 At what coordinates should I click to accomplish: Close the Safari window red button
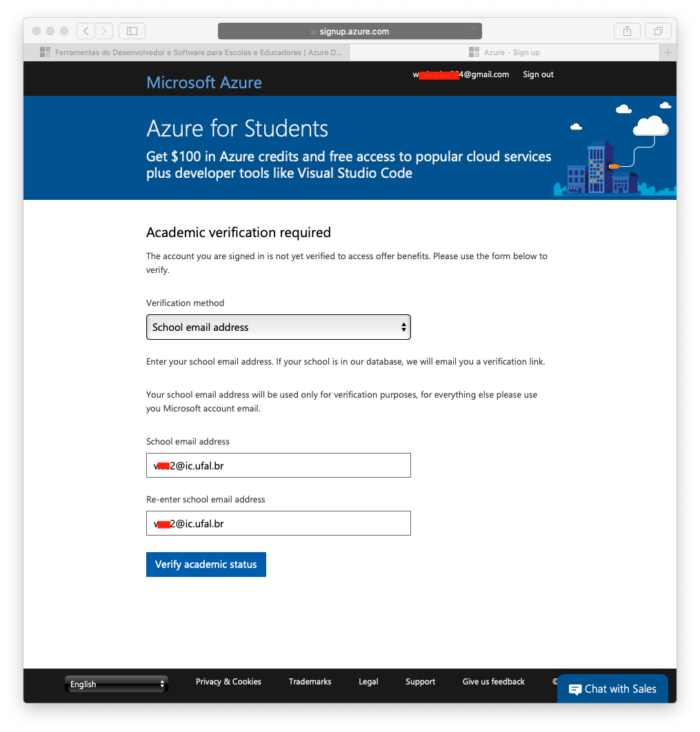(37, 31)
